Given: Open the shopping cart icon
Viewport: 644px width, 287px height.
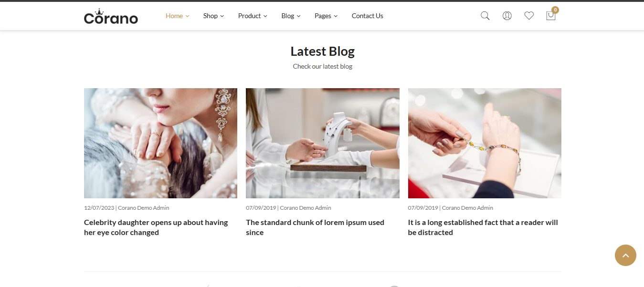Looking at the screenshot, I should pyautogui.click(x=550, y=16).
